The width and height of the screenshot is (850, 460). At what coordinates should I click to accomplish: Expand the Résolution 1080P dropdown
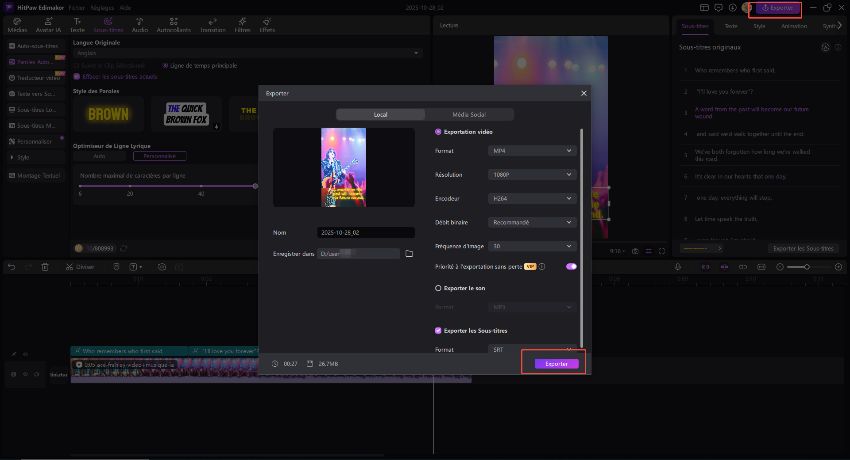click(533, 175)
